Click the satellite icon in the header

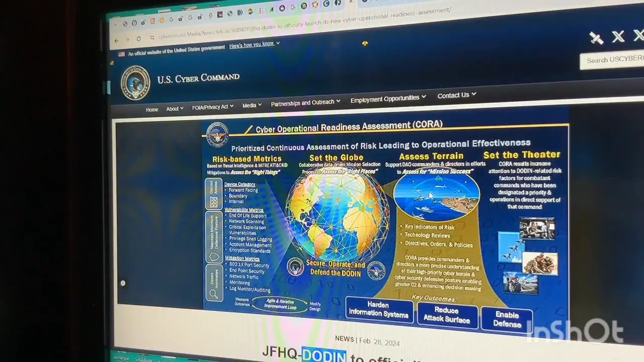[x=596, y=38]
